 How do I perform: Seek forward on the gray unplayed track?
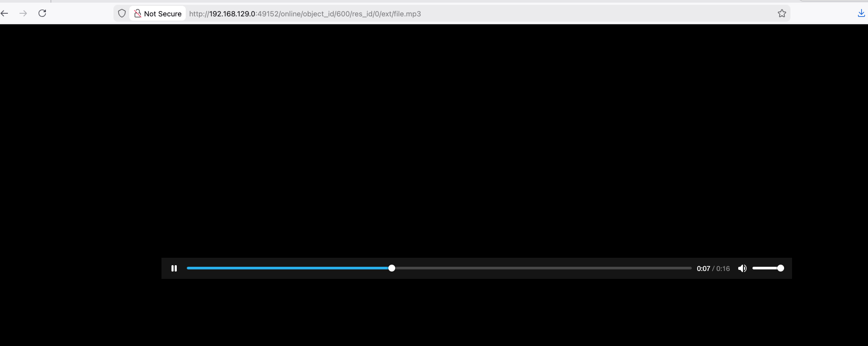[x=538, y=268]
